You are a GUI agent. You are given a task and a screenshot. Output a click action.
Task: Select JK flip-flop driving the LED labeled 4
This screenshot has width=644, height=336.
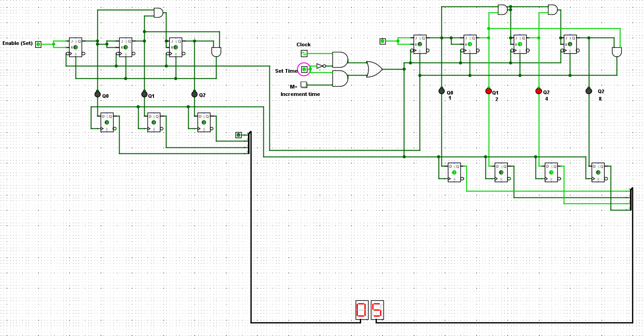click(520, 44)
